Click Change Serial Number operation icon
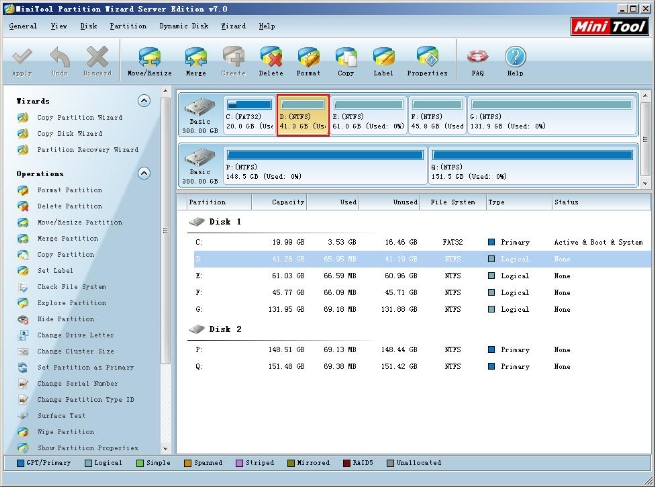Image resolution: width=655 pixels, height=487 pixels. (x=23, y=383)
